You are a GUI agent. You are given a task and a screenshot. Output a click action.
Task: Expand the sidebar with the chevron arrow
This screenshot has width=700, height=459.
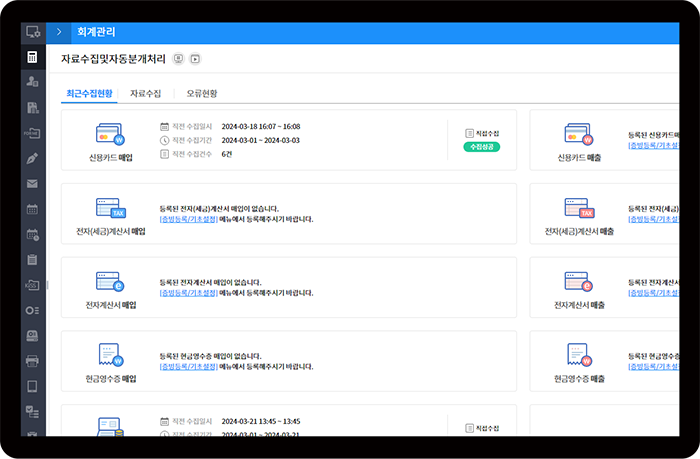tap(58, 32)
